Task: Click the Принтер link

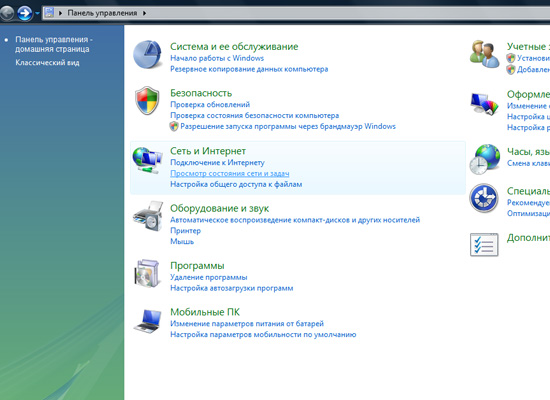Action: click(185, 231)
